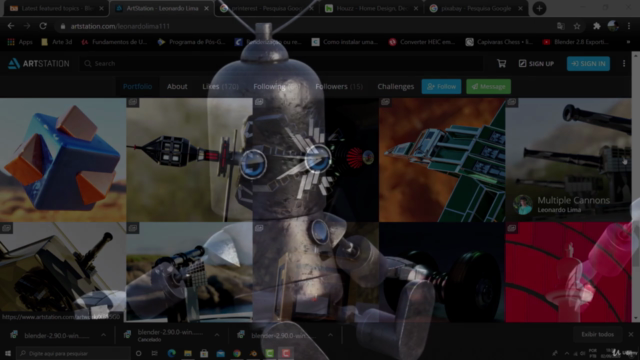Open the Chrome three-dot menu
The width and height of the screenshot is (640, 360).
pos(629,26)
